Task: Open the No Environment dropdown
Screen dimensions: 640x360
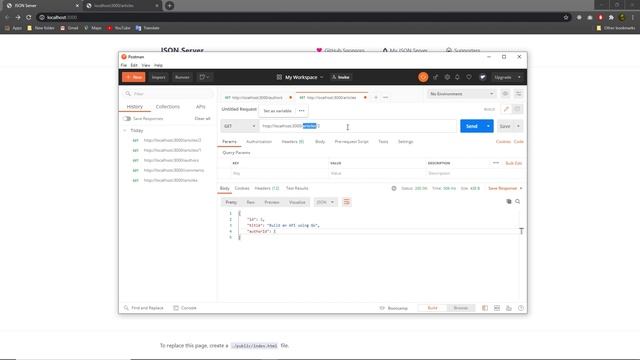Action: (461, 94)
